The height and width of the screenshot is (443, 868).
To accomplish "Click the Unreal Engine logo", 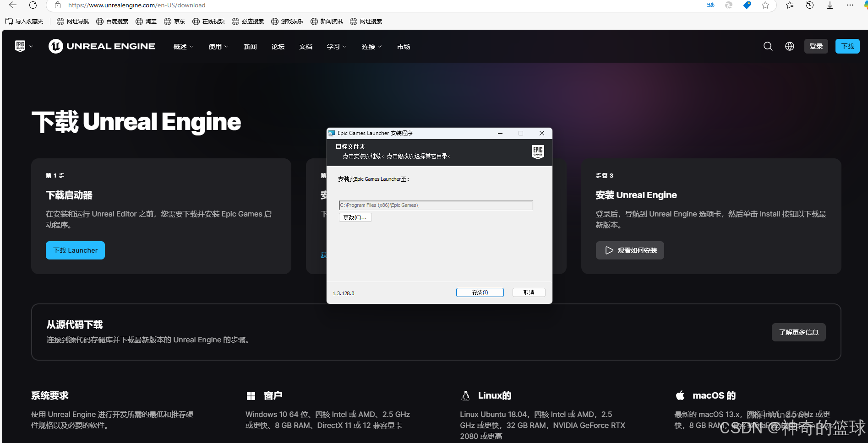I will pos(102,46).
